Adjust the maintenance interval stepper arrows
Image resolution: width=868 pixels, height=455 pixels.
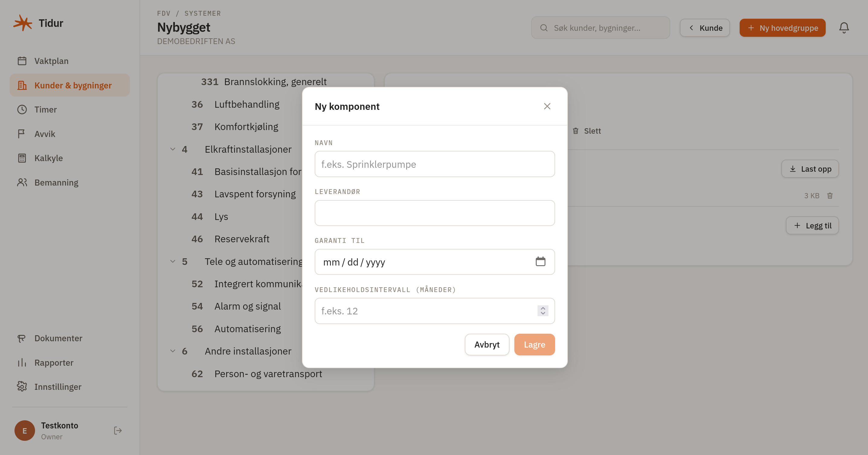(x=543, y=311)
